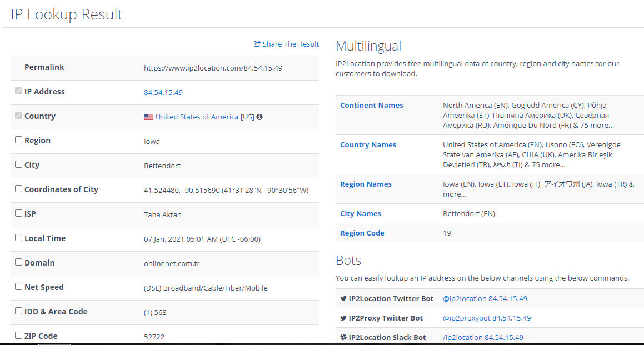
Task: Click the US flag icon in Country row
Action: click(x=149, y=117)
